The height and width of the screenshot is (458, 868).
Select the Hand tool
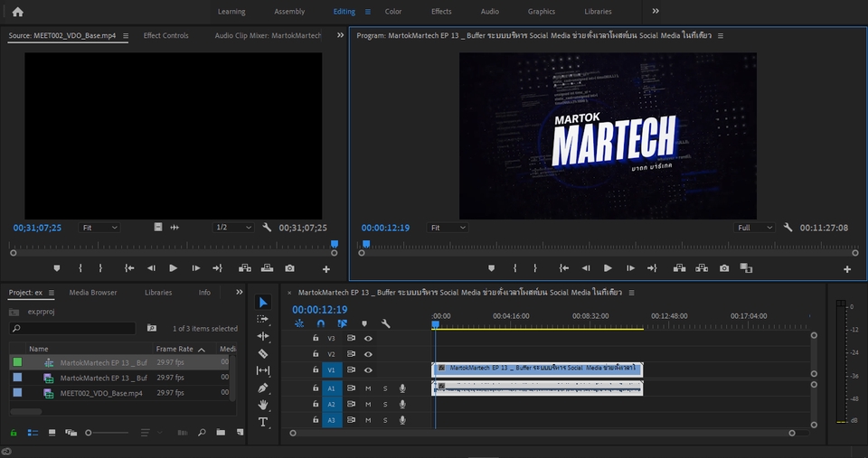[x=263, y=405]
